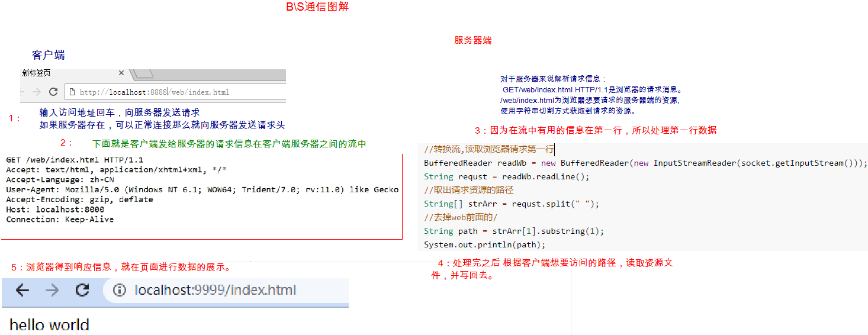868x335 pixels.
Task: Click text 使用字符串切割方式获取到请求的资源
Action: click(568, 111)
